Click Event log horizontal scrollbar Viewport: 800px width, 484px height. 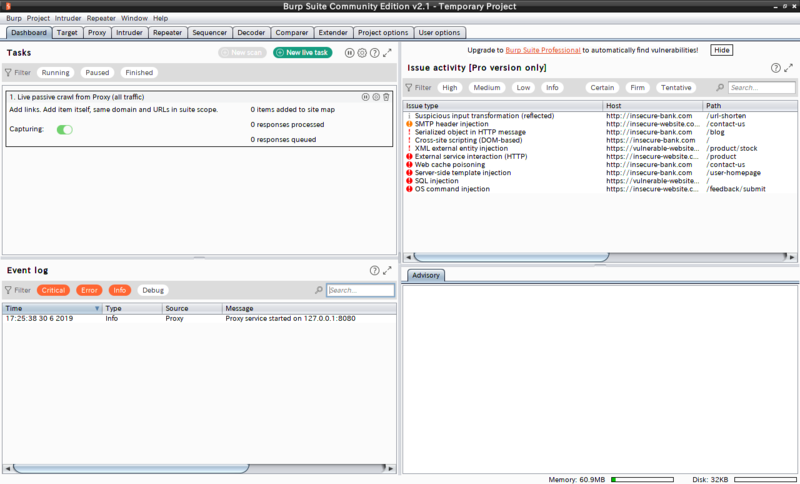click(131, 468)
